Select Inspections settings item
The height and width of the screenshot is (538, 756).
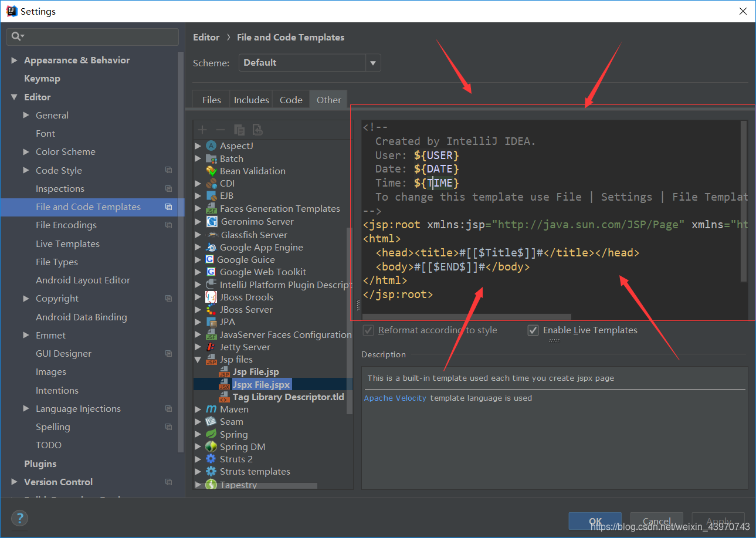(60, 189)
